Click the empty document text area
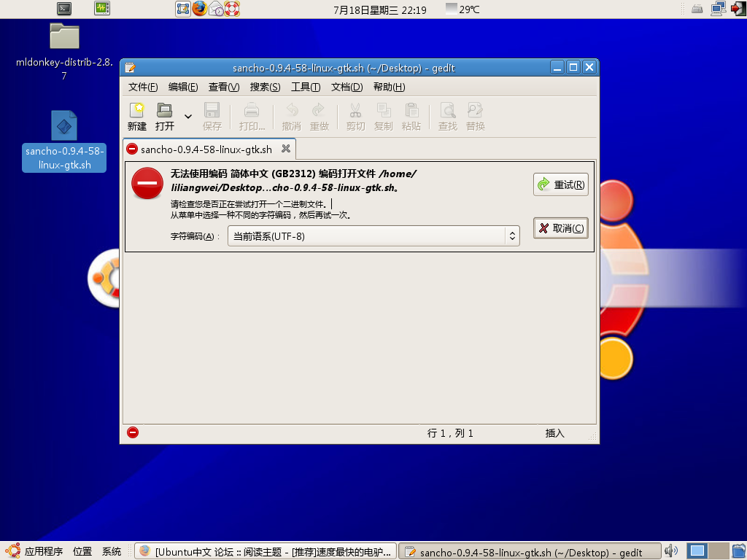 point(360,338)
